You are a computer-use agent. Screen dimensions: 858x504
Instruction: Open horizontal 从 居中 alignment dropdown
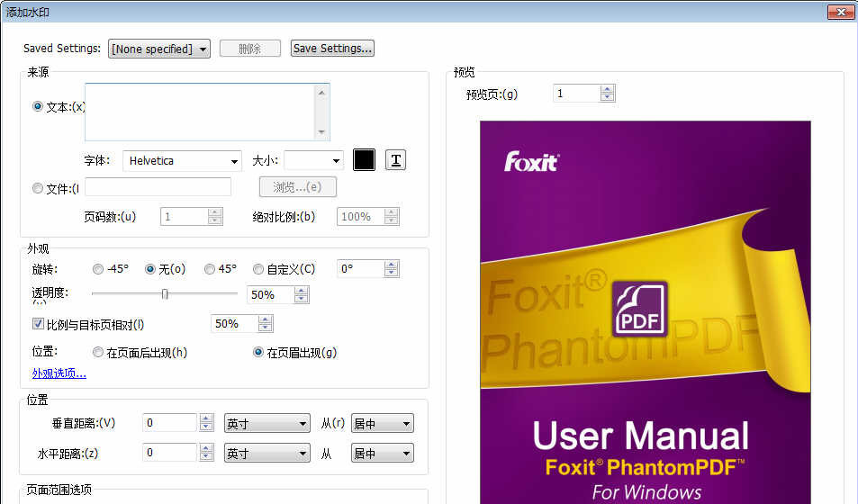pos(383,453)
